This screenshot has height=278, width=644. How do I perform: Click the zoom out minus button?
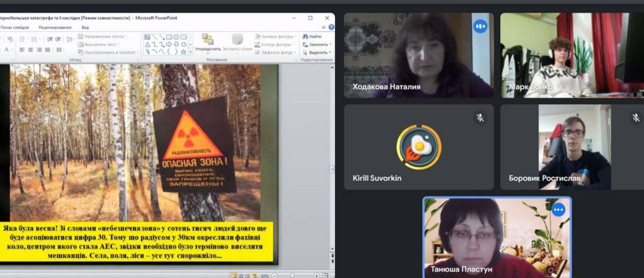(x=274, y=275)
